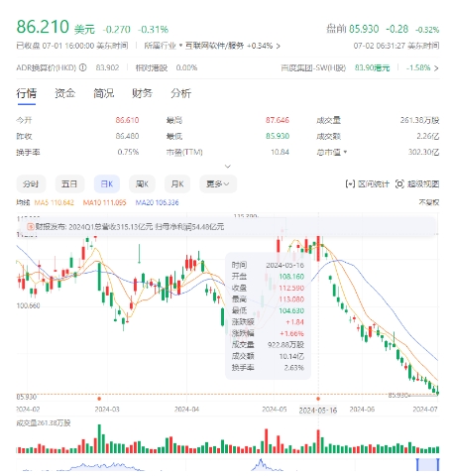Select the 日K chart period
Image resolution: width=452 pixels, height=476 pixels.
(x=107, y=183)
